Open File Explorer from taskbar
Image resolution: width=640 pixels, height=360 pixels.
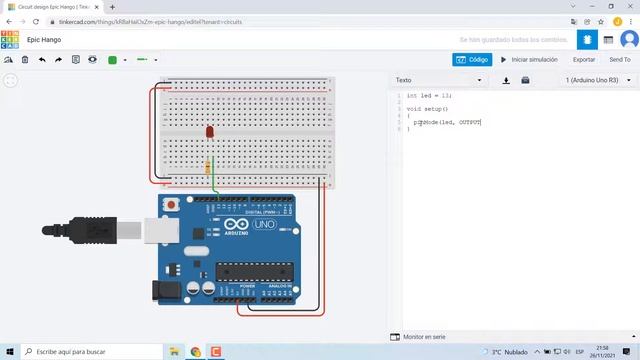point(175,351)
